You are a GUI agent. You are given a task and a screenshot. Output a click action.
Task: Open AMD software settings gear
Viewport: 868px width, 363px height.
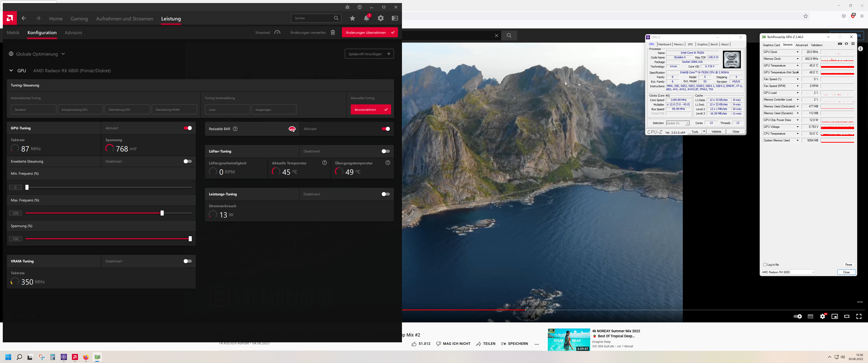(381, 18)
